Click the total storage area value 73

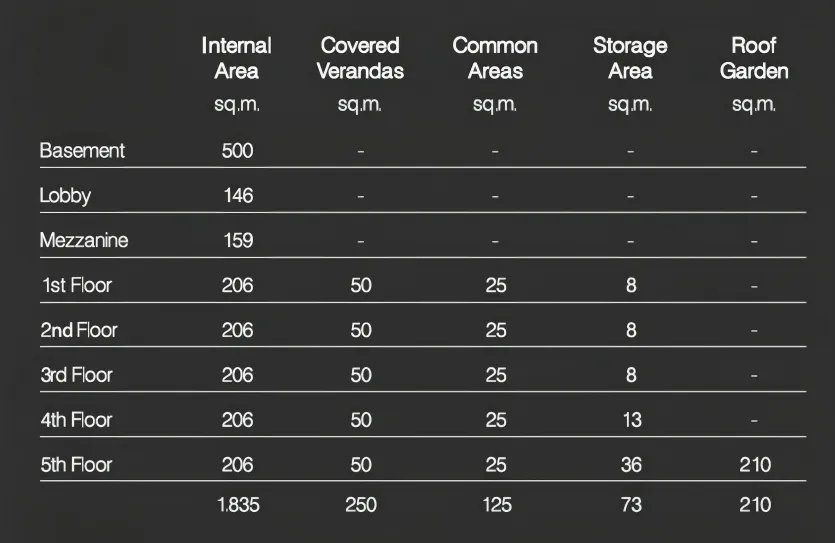(x=631, y=506)
